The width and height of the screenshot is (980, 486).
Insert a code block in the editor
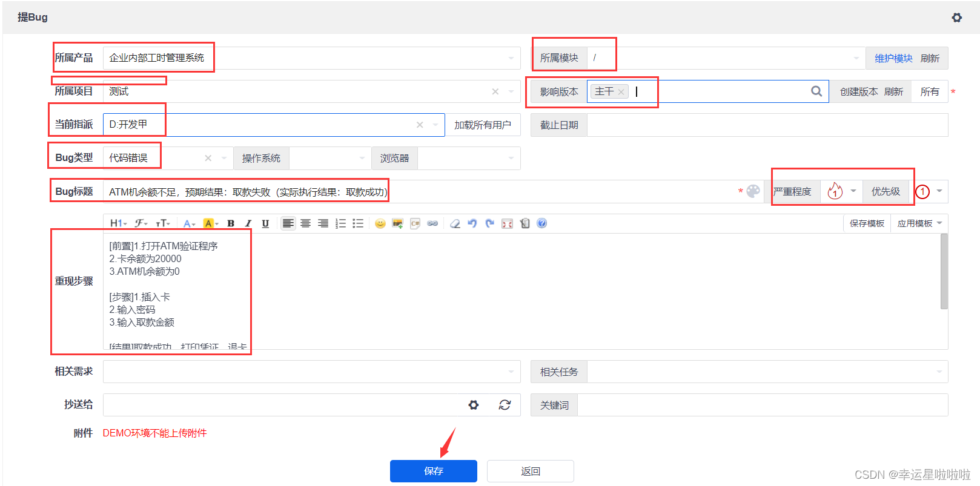click(x=415, y=223)
